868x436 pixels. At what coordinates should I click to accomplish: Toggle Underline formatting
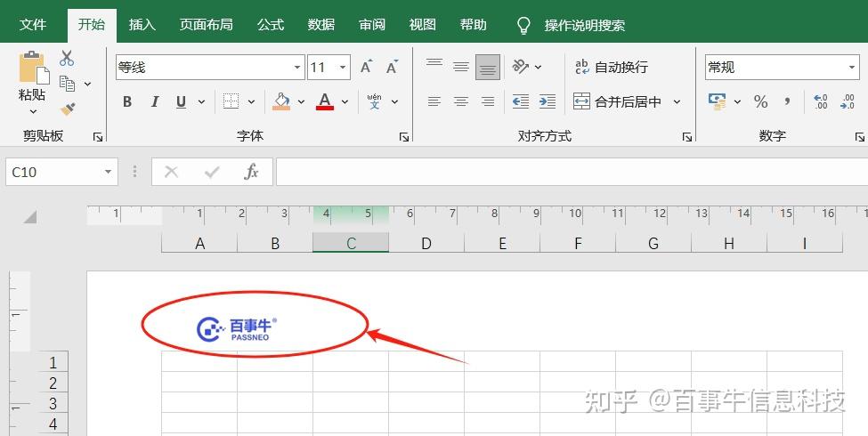(x=181, y=101)
